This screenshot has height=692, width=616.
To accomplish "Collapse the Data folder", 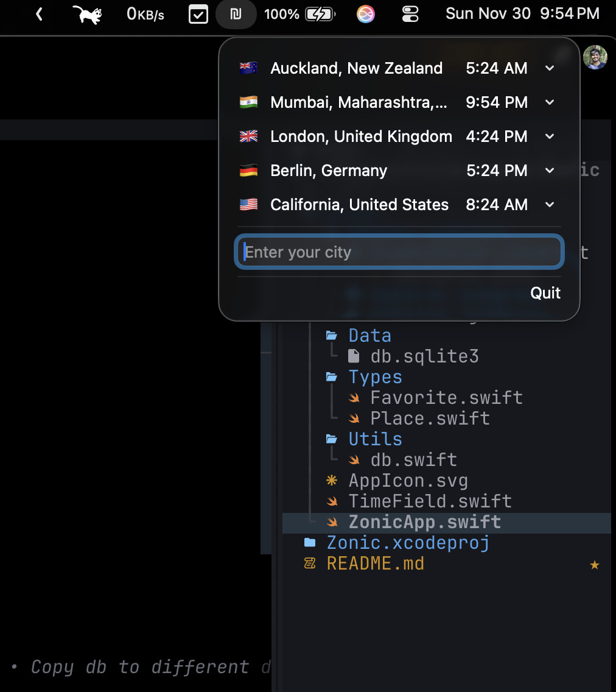I will [369, 336].
